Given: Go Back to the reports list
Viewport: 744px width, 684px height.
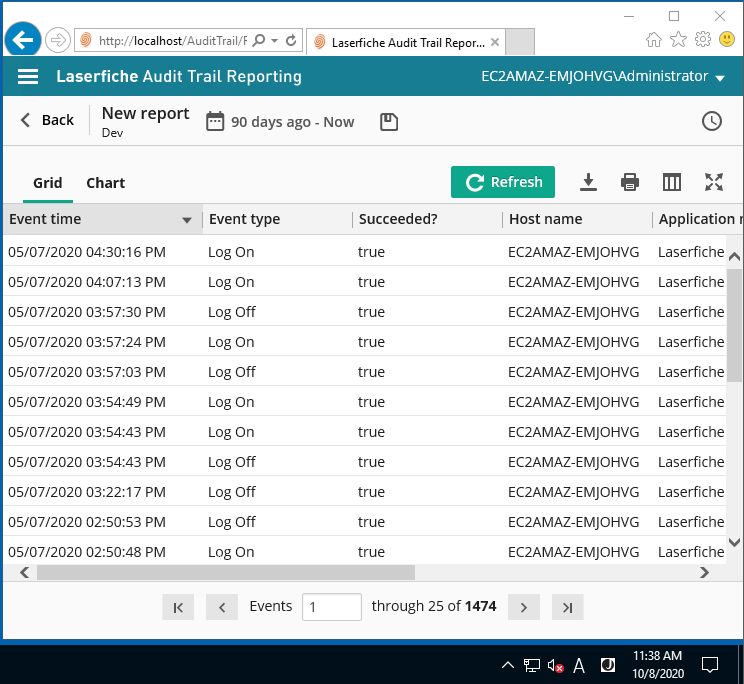Looking at the screenshot, I should (x=47, y=120).
